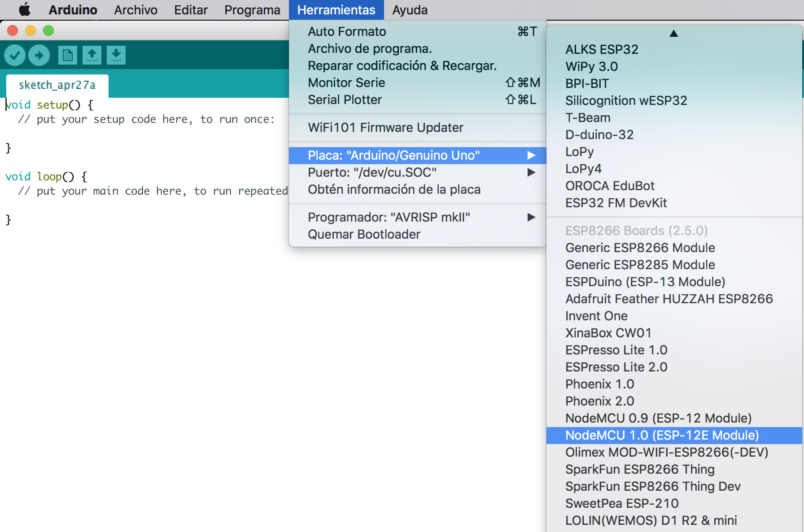
Task: Click the Open sketch up-arrow icon
Action: 92,55
